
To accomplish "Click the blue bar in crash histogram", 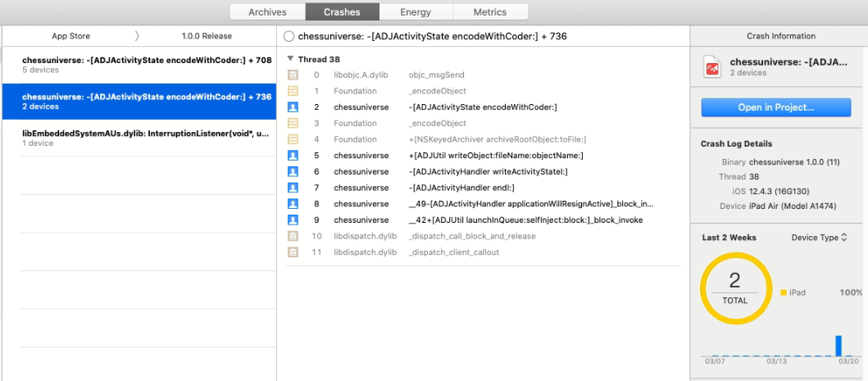I will [x=838, y=346].
